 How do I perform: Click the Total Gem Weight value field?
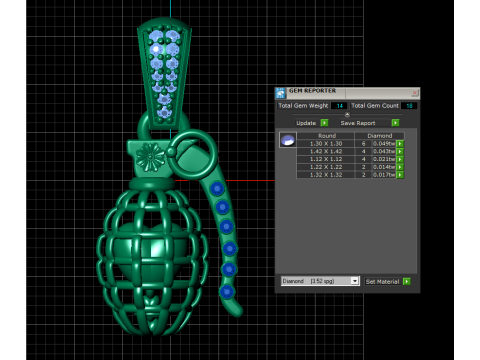pos(339,106)
